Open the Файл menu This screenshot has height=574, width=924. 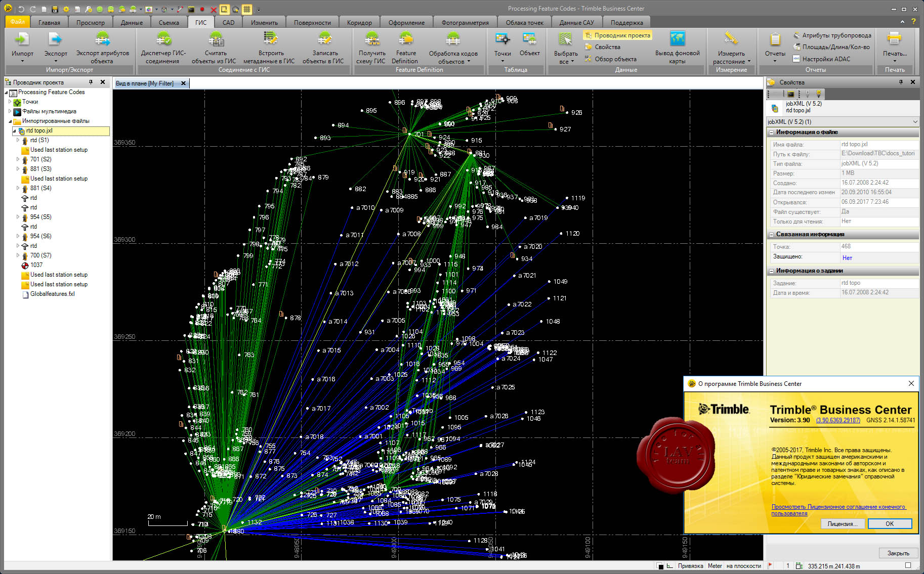point(18,22)
